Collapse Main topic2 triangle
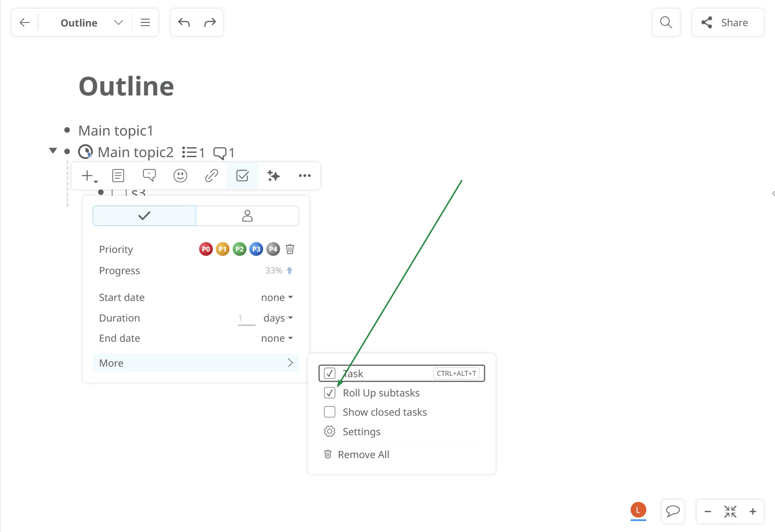Image resolution: width=775 pixels, height=532 pixels. click(x=53, y=151)
